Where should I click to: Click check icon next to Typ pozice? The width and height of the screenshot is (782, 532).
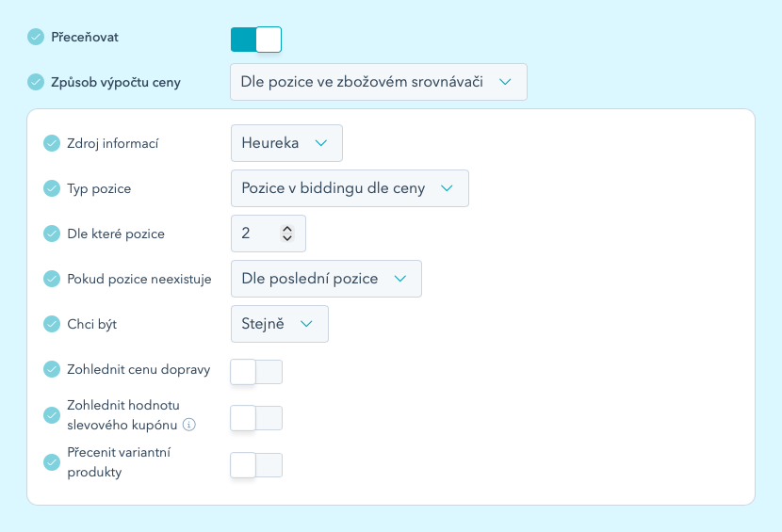click(52, 188)
